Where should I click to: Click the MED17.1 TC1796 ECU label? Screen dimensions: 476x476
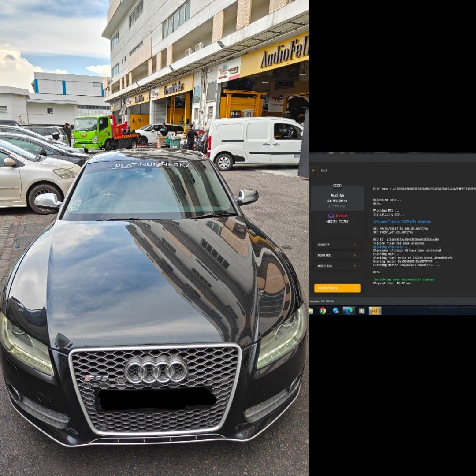[x=337, y=222]
